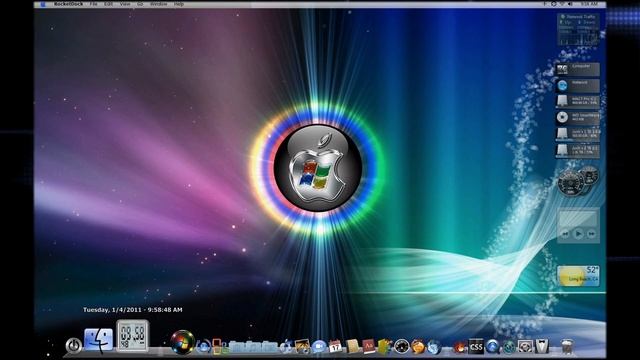Open the blue video chat bubble icon

319,347
